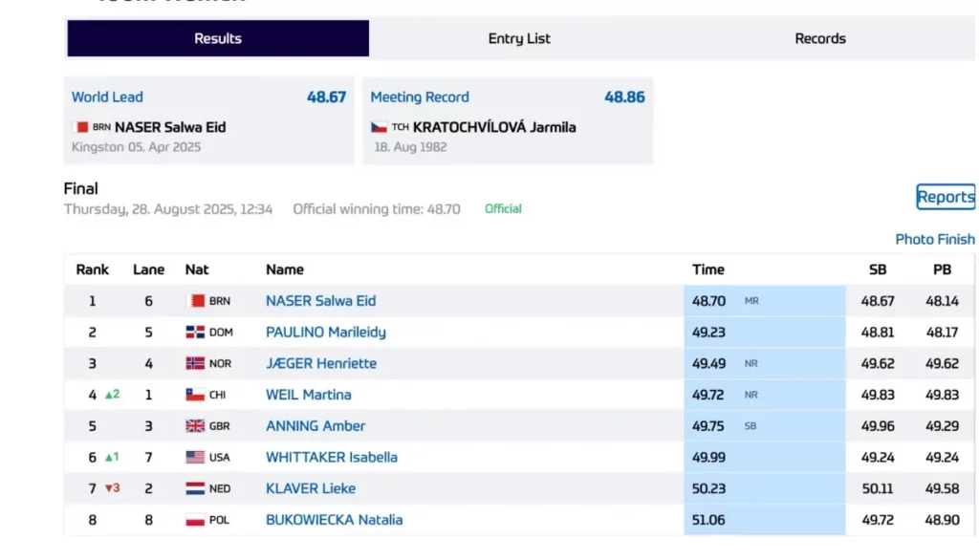Screen dimensions: 979x560
Task: Click the Netherlands flag next to NED
Action: [x=195, y=488]
